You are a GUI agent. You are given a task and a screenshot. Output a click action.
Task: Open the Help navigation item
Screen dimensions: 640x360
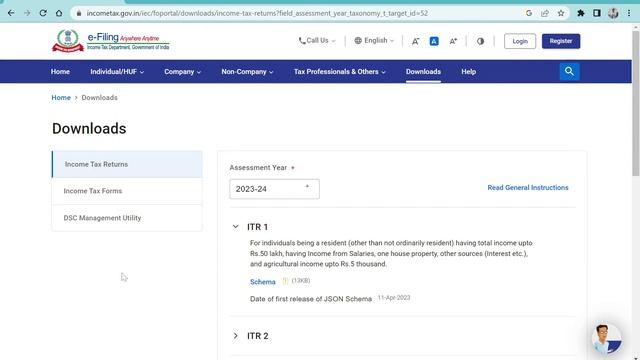click(469, 71)
